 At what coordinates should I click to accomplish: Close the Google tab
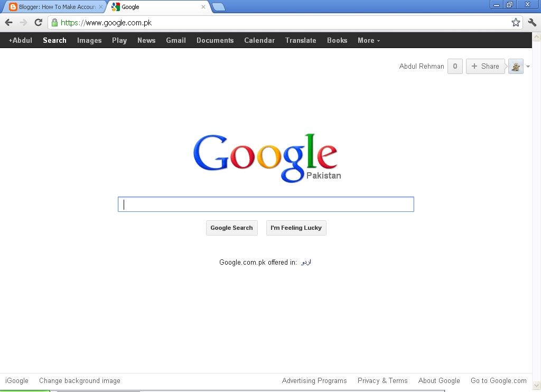click(203, 7)
